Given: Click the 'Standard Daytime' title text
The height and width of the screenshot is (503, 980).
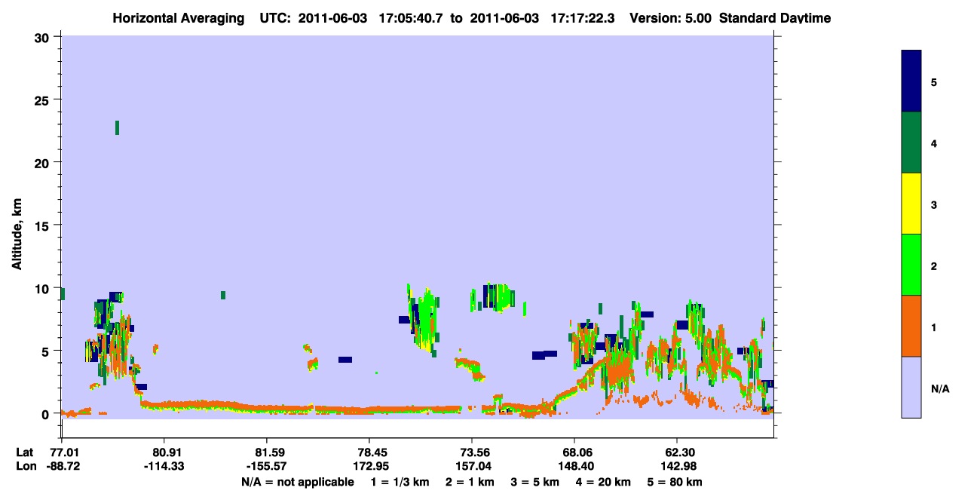Looking at the screenshot, I should [775, 18].
